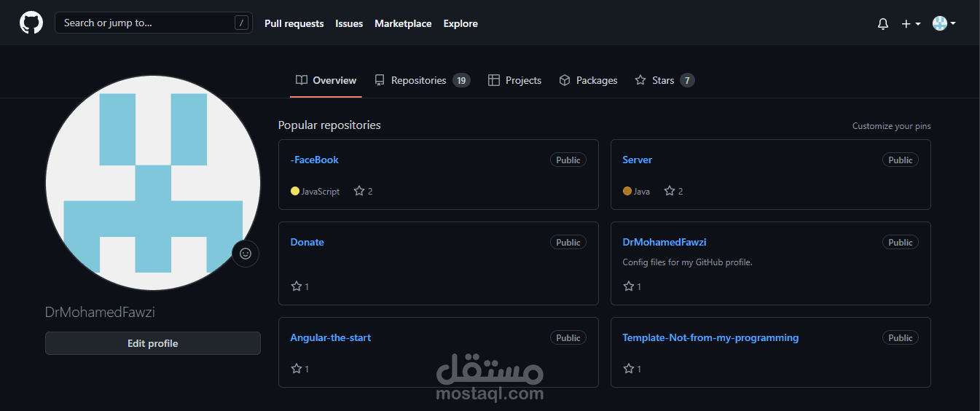This screenshot has width=980, height=411.
Task: Click Public badge on Template-Not-from-my-programming card
Action: (901, 338)
